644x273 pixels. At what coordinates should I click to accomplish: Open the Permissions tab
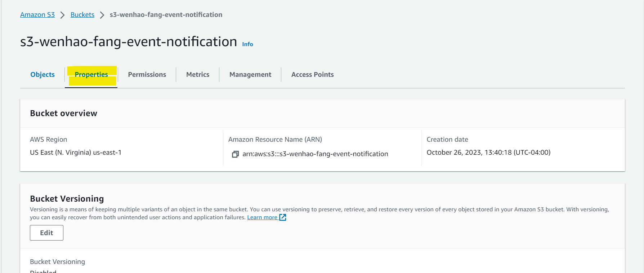[147, 75]
